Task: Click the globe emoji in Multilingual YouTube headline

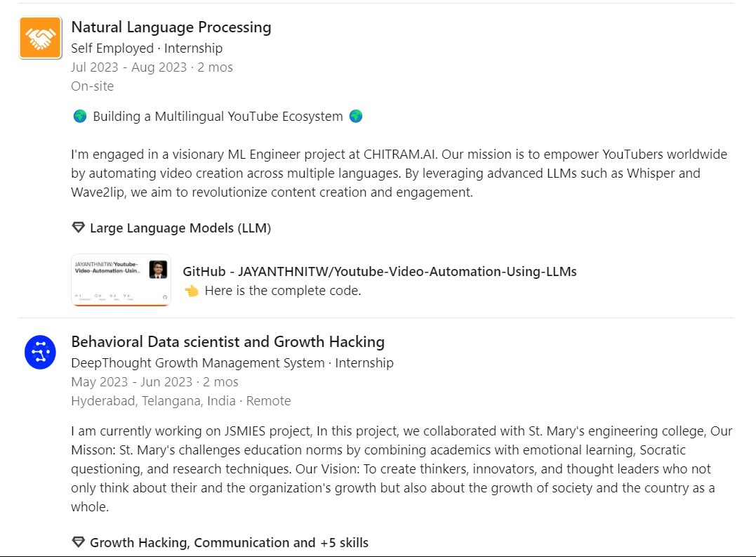Action: click(79, 116)
